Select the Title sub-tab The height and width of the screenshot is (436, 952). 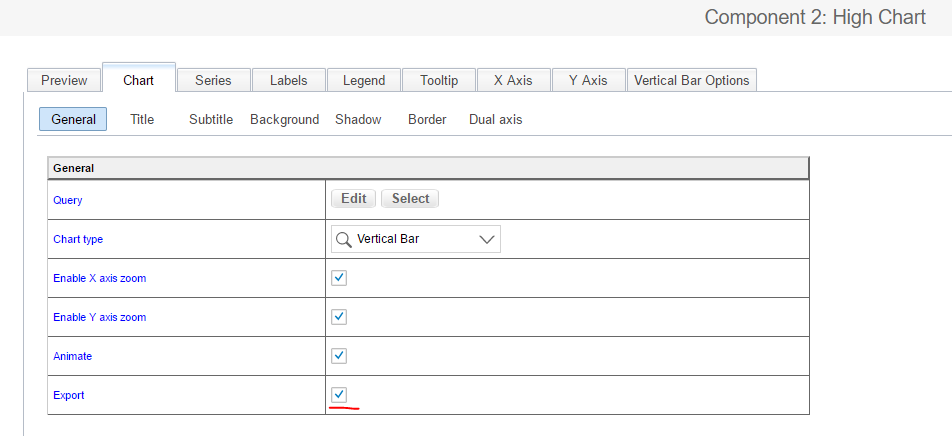click(142, 120)
